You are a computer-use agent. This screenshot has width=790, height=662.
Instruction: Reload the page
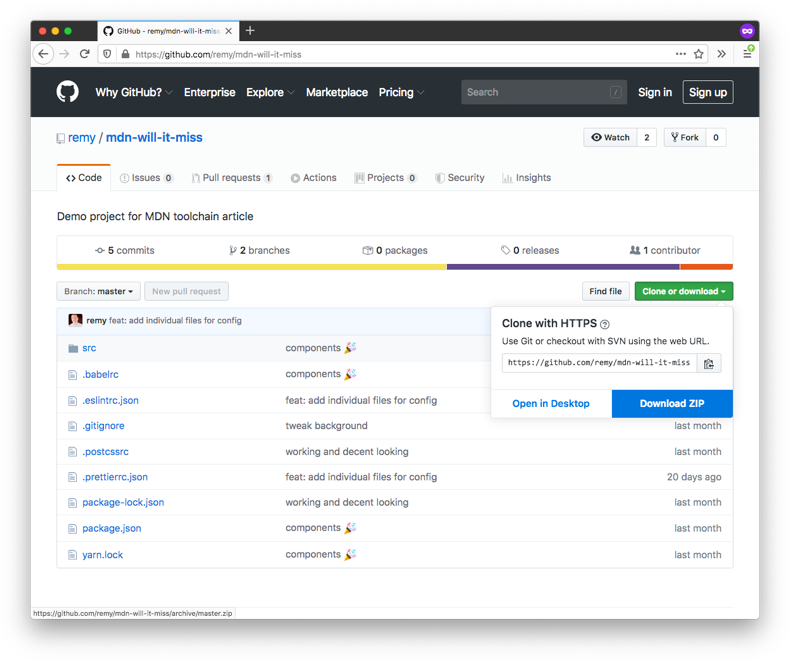85,54
